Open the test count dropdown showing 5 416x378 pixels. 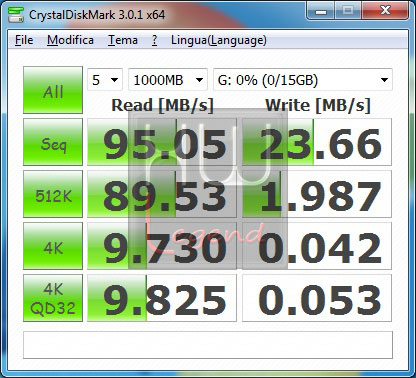[x=105, y=80]
